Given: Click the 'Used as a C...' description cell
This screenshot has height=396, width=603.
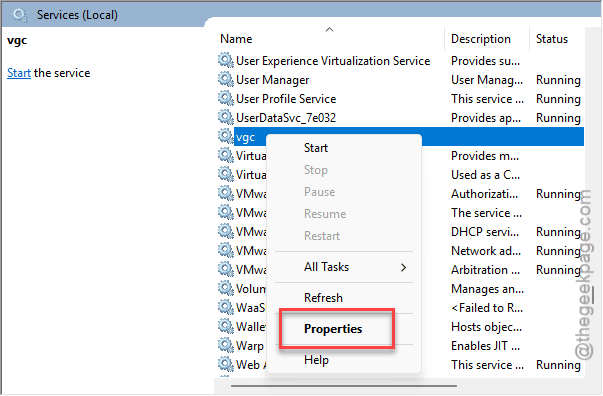Looking at the screenshot, I should point(485,175).
